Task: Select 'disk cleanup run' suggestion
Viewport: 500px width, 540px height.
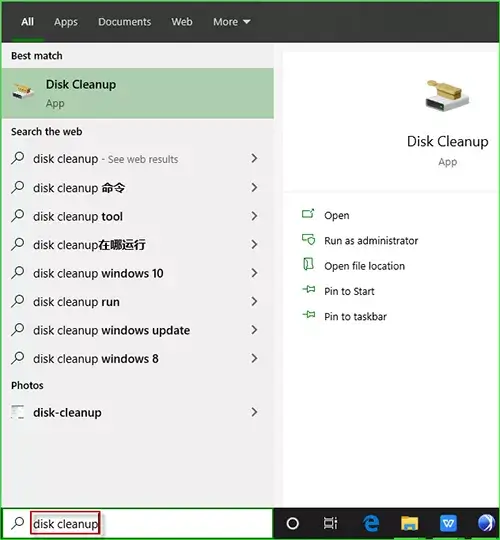Action: [138, 302]
